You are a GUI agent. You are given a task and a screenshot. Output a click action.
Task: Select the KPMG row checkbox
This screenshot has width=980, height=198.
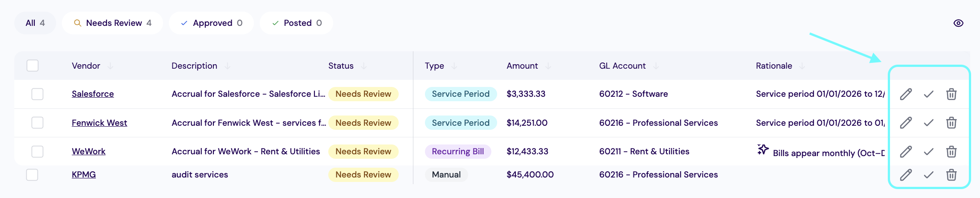32,175
